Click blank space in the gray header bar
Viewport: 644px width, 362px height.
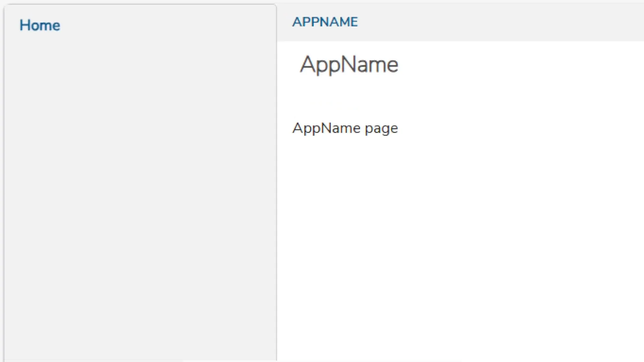pos(503,22)
